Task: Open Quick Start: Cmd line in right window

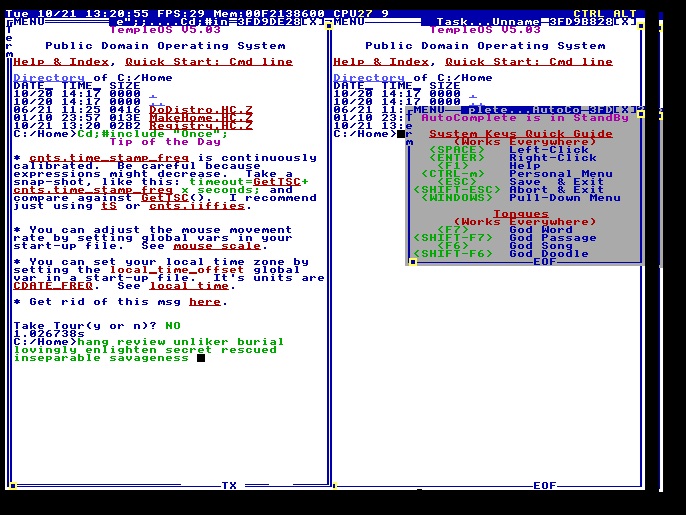Action: click(528, 62)
